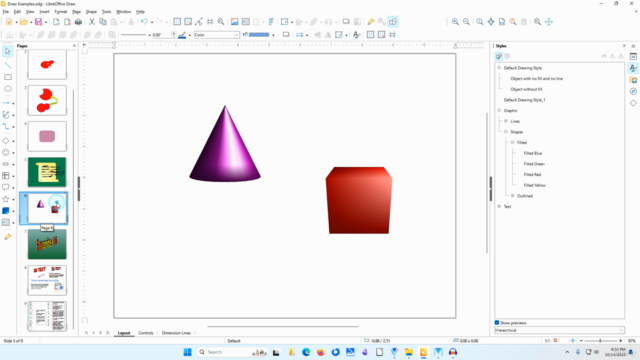Expand the Text style tree node
Image resolution: width=640 pixels, height=360 pixels.
(x=499, y=206)
